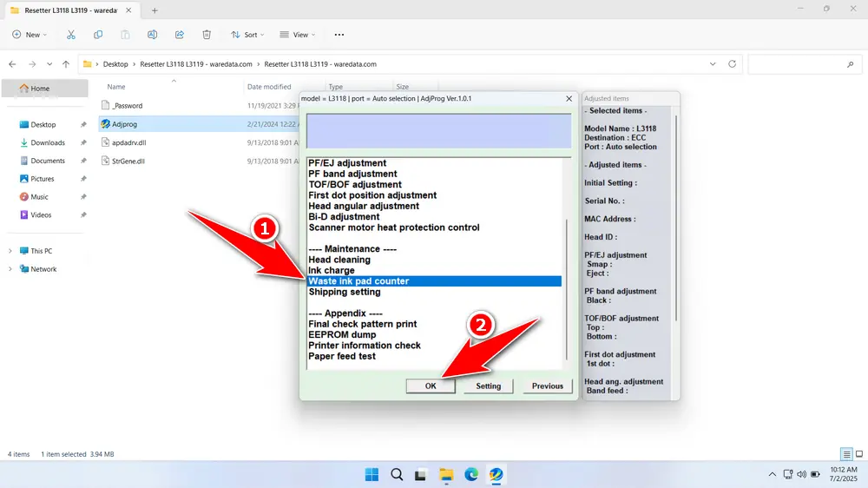This screenshot has width=868, height=488.
Task: Click the Copy icon in the toolbar
Action: (x=98, y=35)
